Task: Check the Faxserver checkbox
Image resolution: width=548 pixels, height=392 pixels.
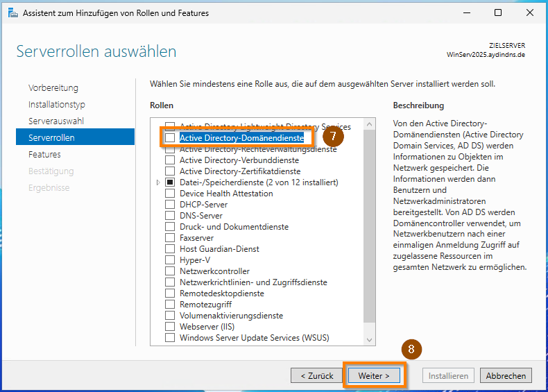Action: pos(170,238)
